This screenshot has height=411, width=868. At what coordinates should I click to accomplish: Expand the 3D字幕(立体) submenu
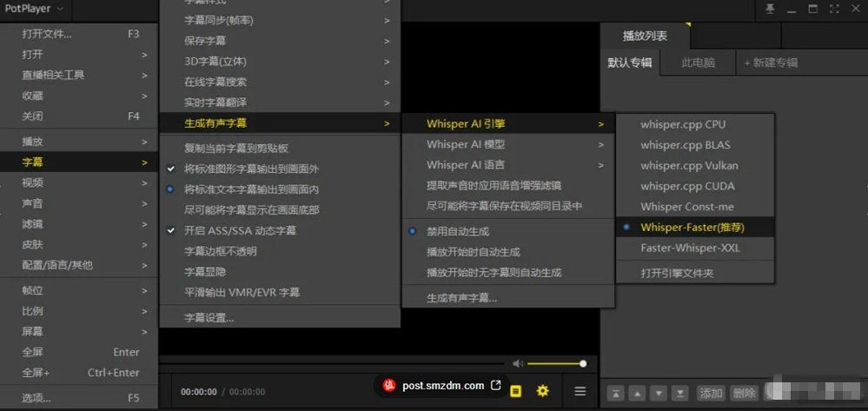[280, 62]
